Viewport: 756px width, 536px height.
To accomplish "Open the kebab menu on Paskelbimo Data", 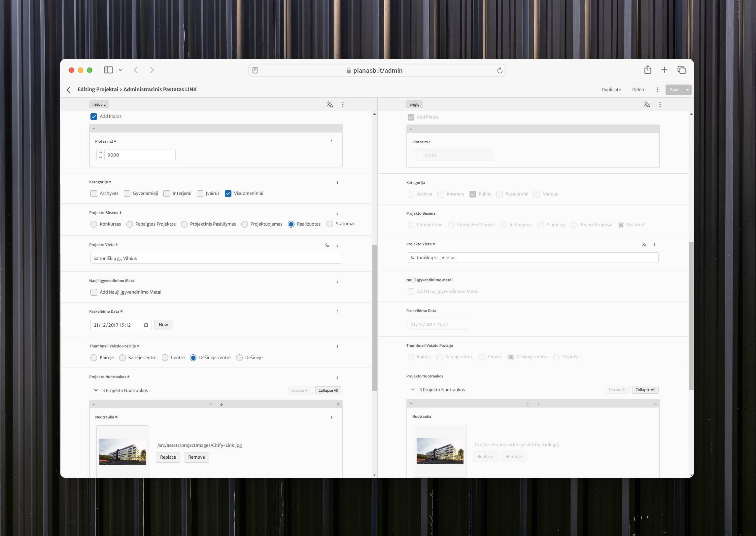I will 337,311.
